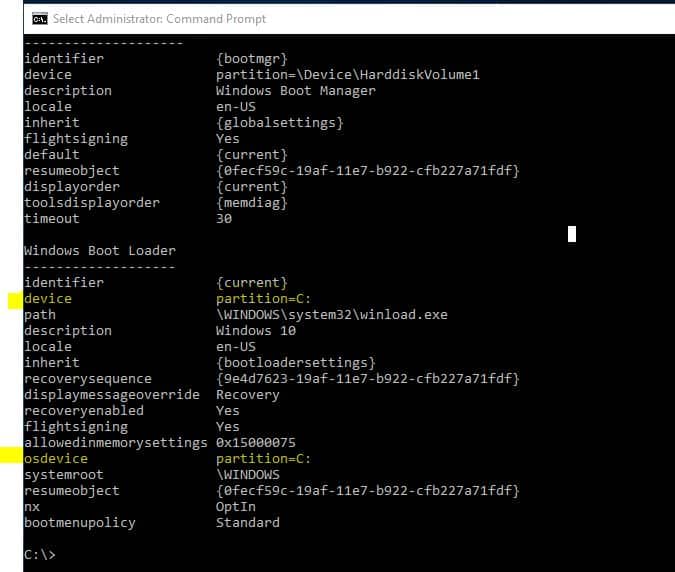
Task: Click the 'allowedinmemorysettings' entry name
Action: click(x=116, y=442)
